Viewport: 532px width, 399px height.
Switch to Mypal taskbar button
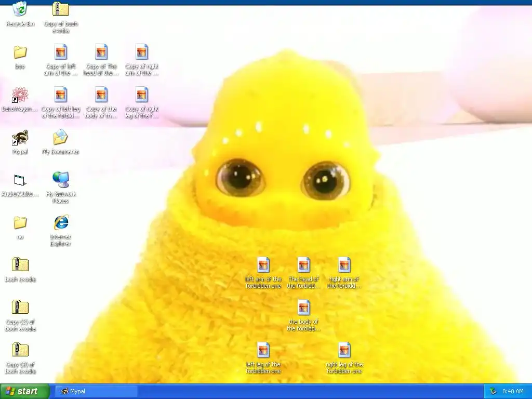point(96,391)
